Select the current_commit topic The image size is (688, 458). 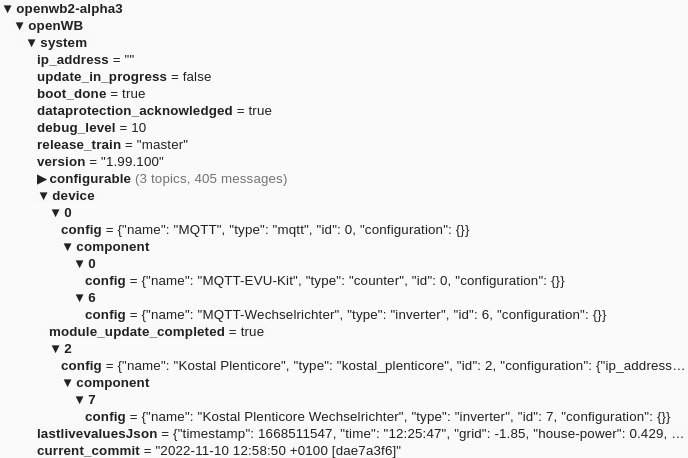coord(88,451)
